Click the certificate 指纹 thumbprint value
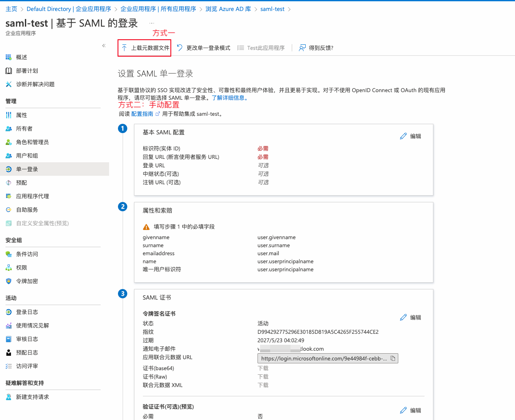 pyautogui.click(x=318, y=332)
